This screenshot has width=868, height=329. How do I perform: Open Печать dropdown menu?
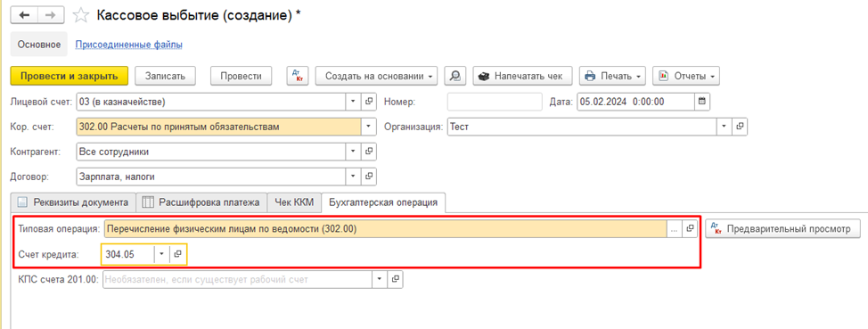613,76
